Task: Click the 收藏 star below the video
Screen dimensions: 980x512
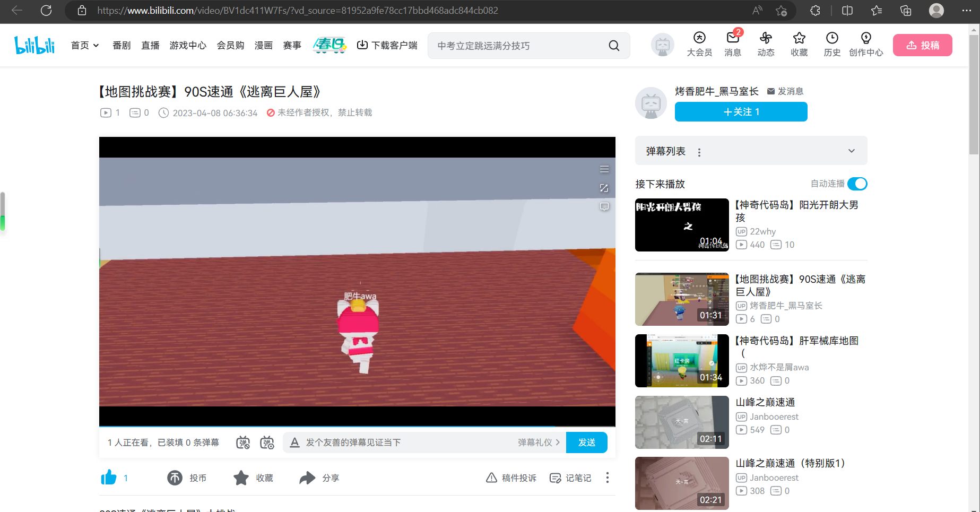Action: [x=241, y=478]
